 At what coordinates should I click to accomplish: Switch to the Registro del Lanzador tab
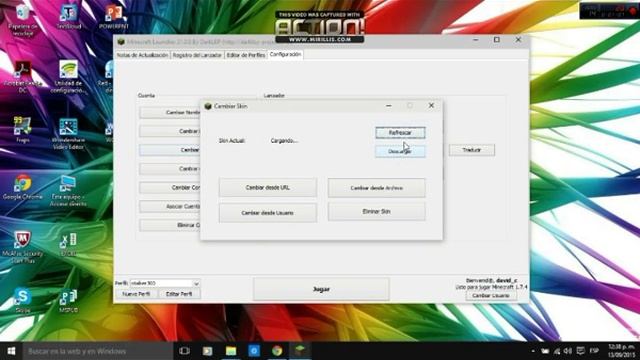click(x=197, y=55)
